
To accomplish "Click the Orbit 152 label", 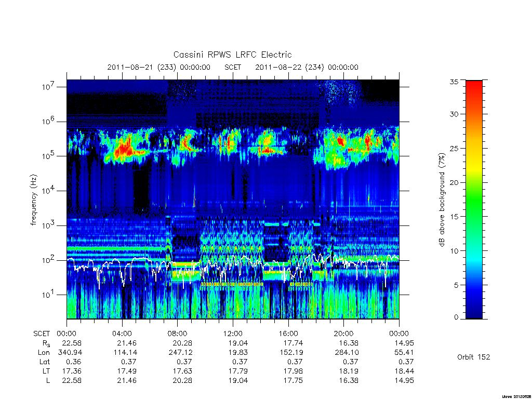I will [474, 357].
